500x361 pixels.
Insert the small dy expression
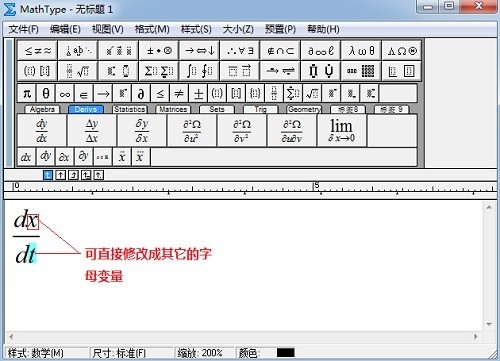[46, 157]
